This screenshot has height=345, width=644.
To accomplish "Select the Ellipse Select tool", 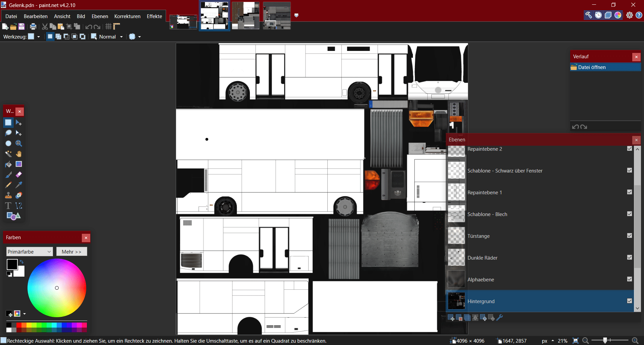I will pos(8,143).
